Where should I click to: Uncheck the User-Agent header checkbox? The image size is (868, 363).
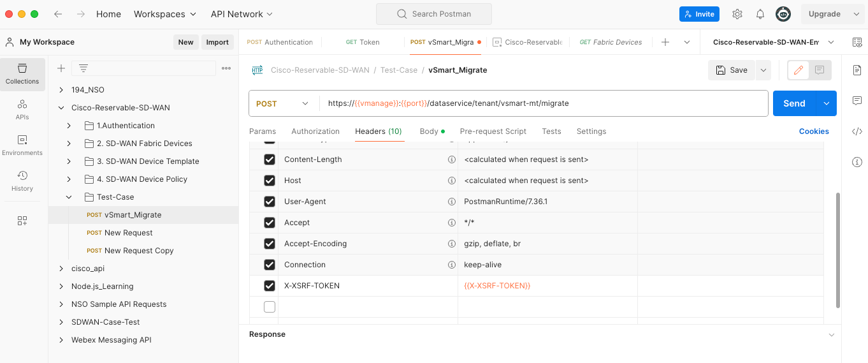click(270, 202)
